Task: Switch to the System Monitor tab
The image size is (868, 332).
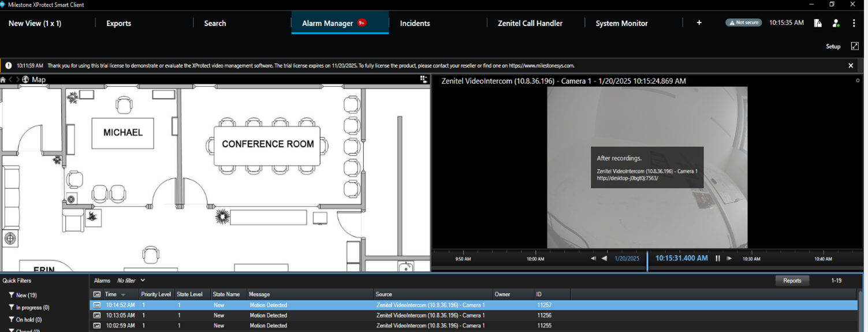Action: pos(621,23)
